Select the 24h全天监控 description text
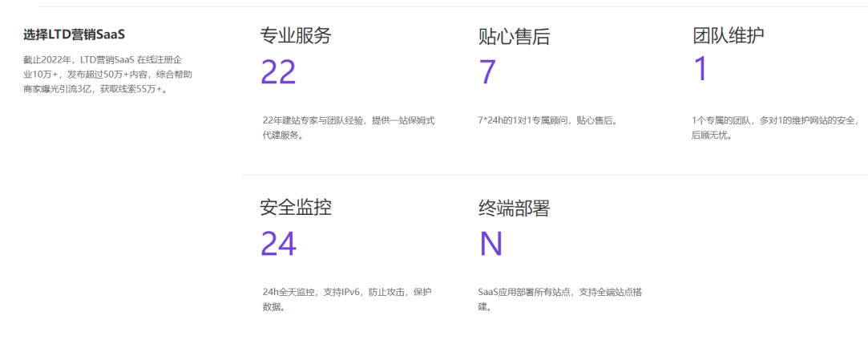 coord(346,298)
